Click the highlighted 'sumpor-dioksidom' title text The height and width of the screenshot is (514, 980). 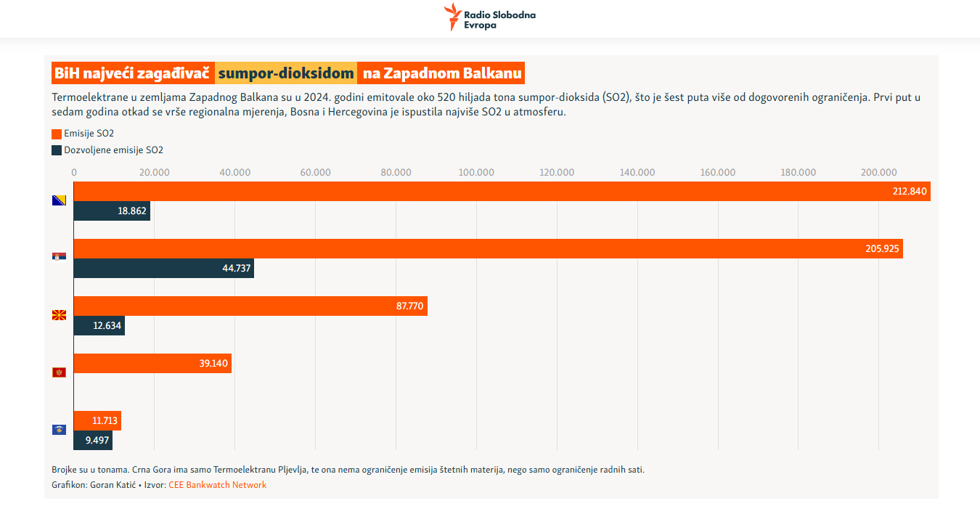point(286,73)
